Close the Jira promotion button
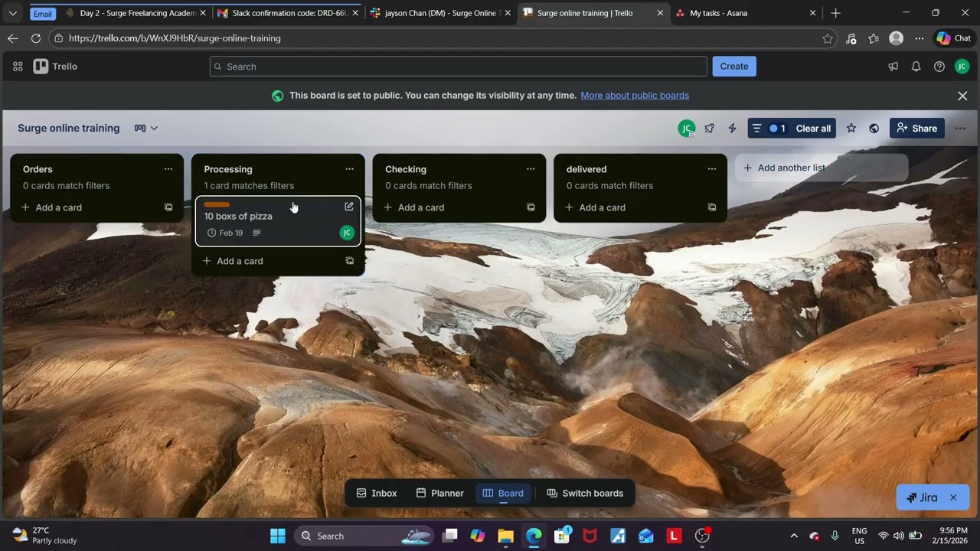980x551 pixels. (x=953, y=497)
